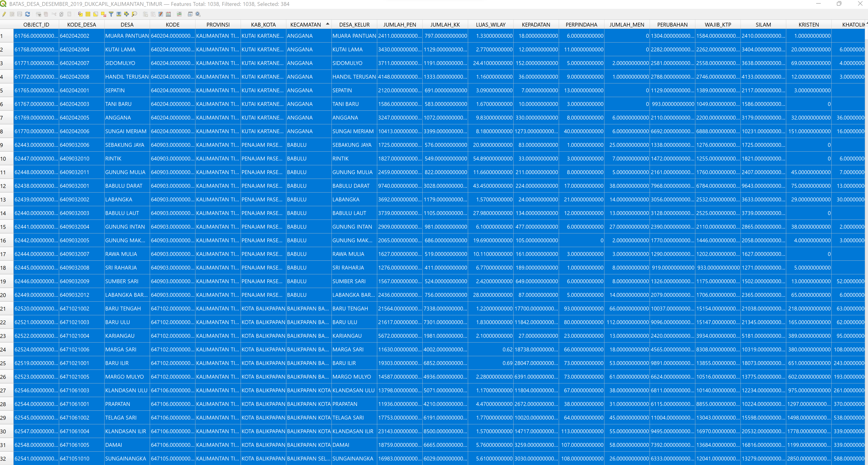Dock the attribute table window
Image resolution: width=868 pixels, height=465 pixels.
coord(190,14)
